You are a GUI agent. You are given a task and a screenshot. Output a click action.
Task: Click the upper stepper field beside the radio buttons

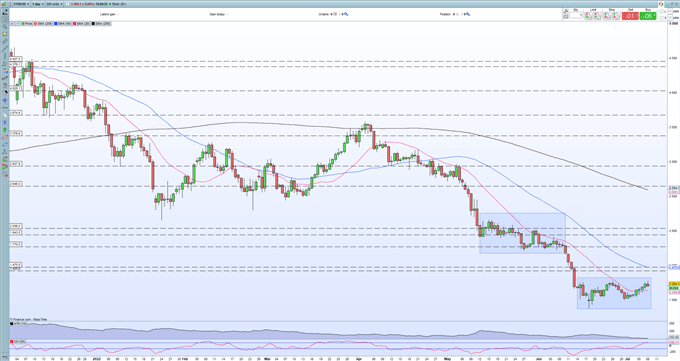pos(670,11)
